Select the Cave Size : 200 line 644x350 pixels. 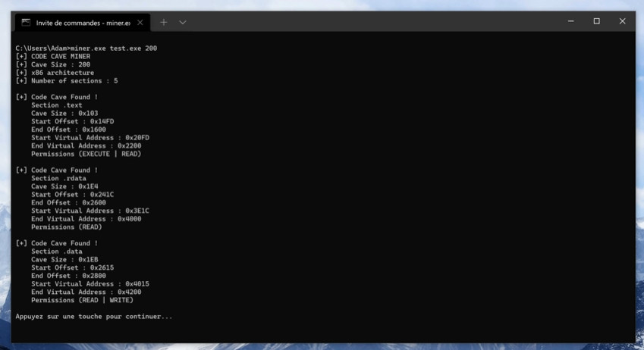pyautogui.click(x=53, y=64)
